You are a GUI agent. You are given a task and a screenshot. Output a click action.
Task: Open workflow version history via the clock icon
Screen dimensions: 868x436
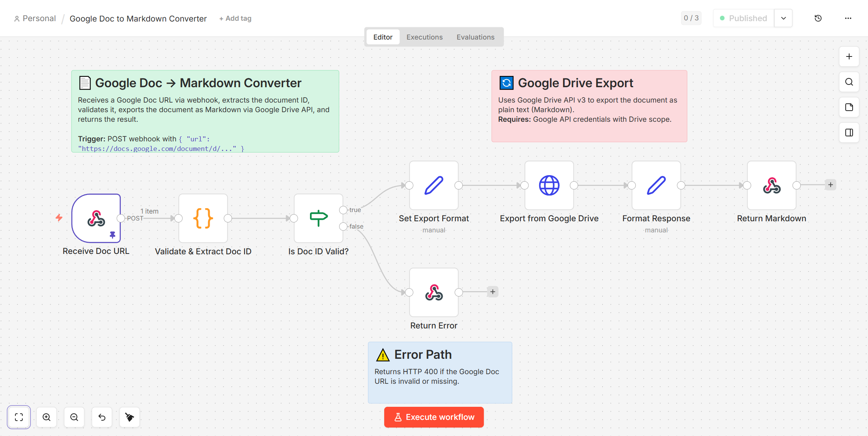[818, 18]
